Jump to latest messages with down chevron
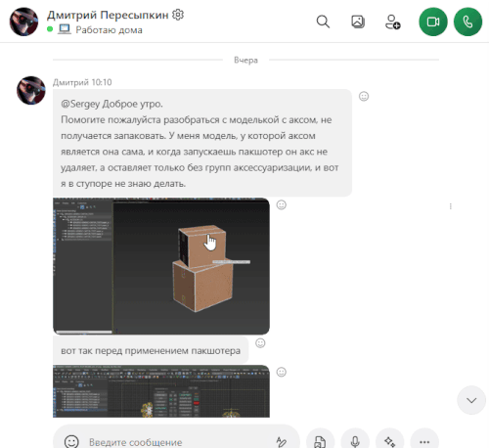The image size is (489, 448). (471, 400)
